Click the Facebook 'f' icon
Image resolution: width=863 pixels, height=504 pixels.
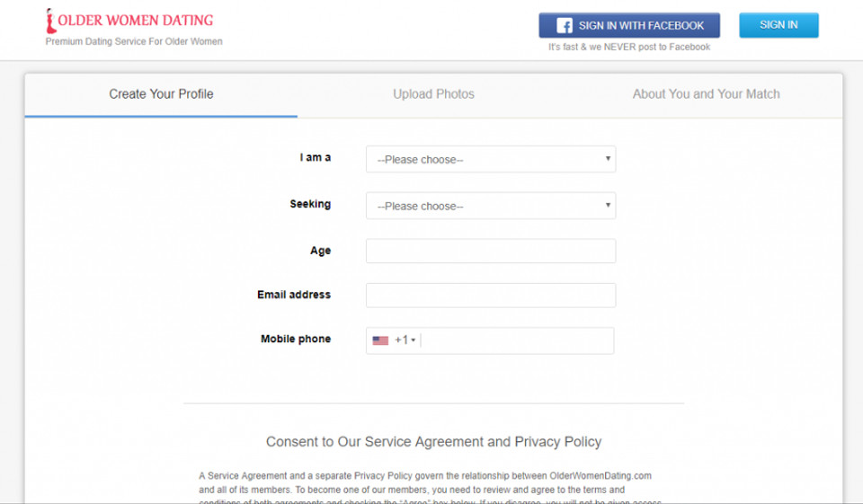pyautogui.click(x=565, y=25)
